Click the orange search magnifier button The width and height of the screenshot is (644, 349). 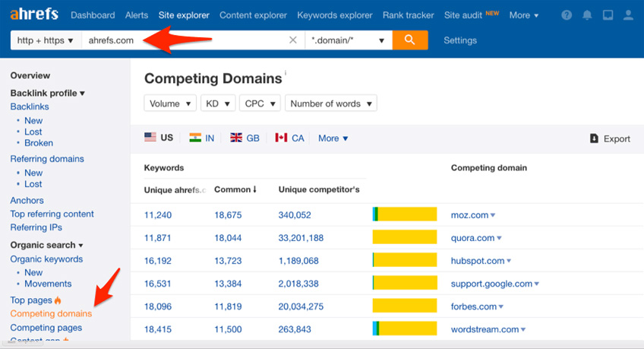pyautogui.click(x=410, y=40)
